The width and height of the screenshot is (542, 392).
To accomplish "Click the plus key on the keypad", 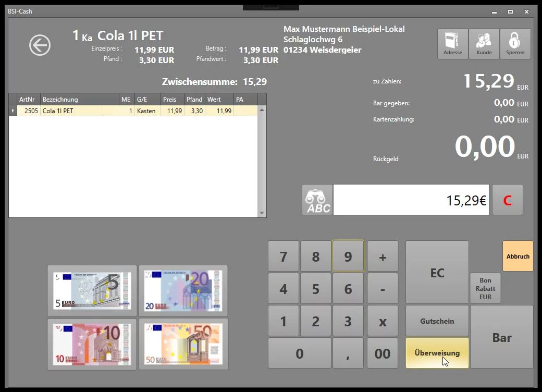I will [x=383, y=256].
